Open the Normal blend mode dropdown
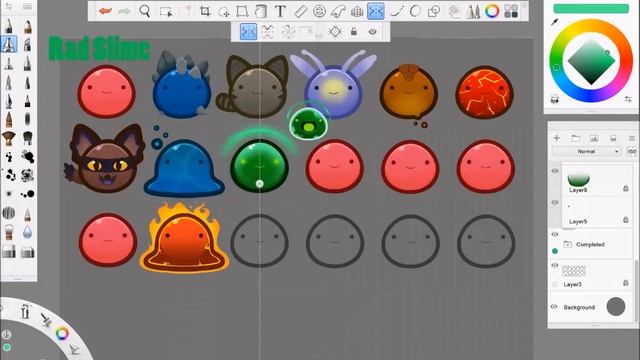Viewport: 640px width, 360px height. [587, 151]
